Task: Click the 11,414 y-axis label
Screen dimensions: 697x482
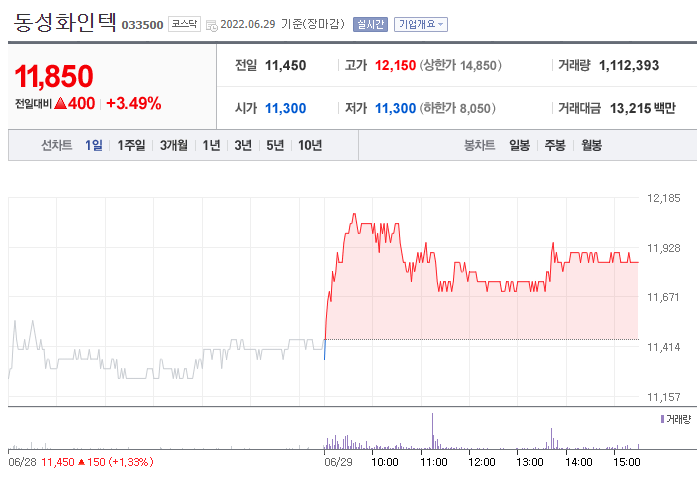Action: (x=663, y=347)
